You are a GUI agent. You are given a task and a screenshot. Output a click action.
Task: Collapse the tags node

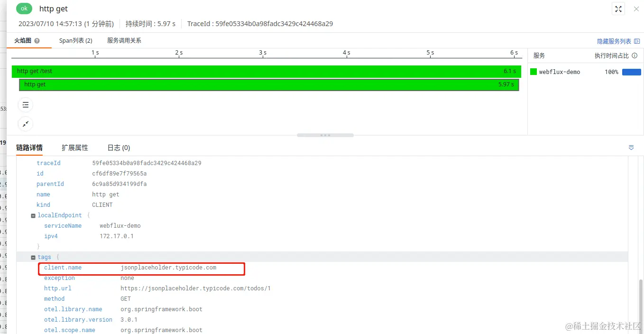(33, 257)
